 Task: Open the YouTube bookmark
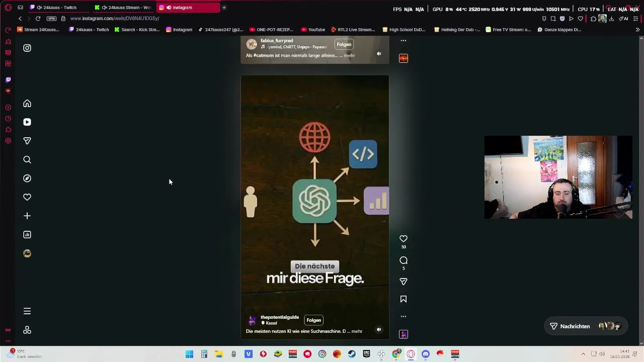click(x=313, y=30)
